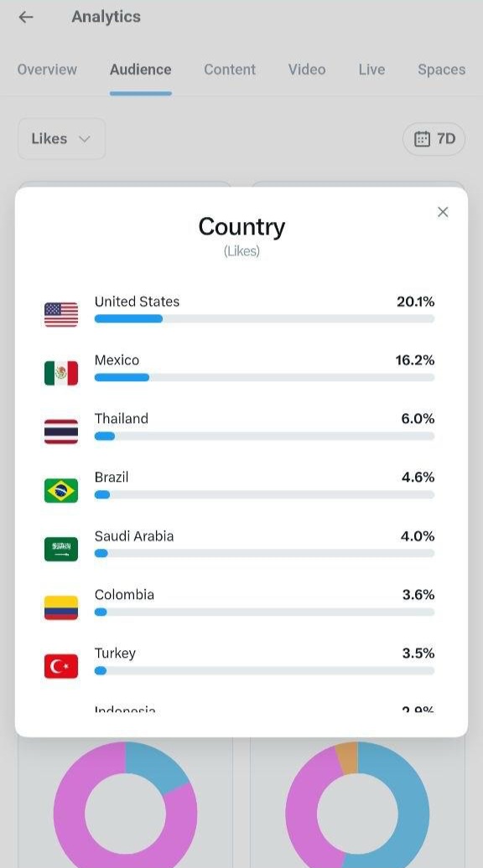
Task: Open the Live tab
Action: point(371,70)
